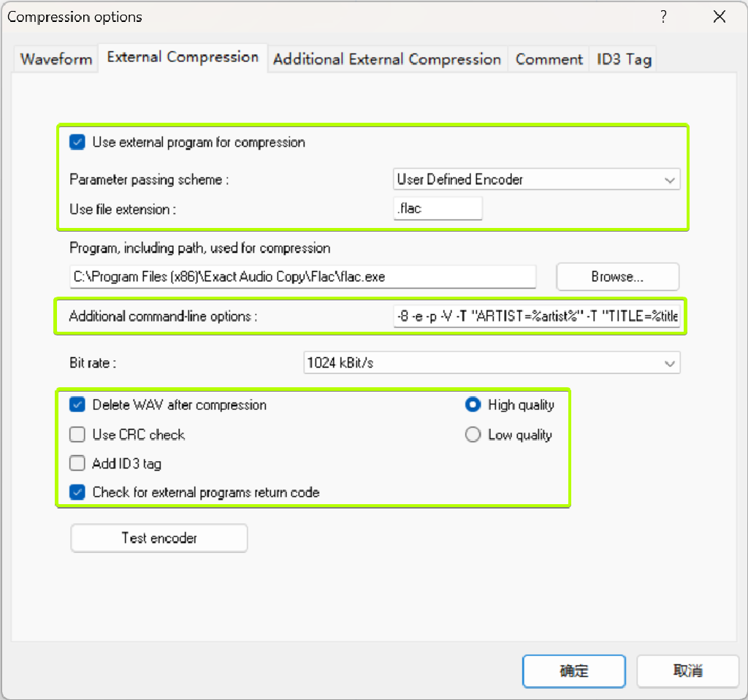Viewport: 748px width, 700px height.
Task: Select the Additional External Compression tab
Action: [x=387, y=59]
